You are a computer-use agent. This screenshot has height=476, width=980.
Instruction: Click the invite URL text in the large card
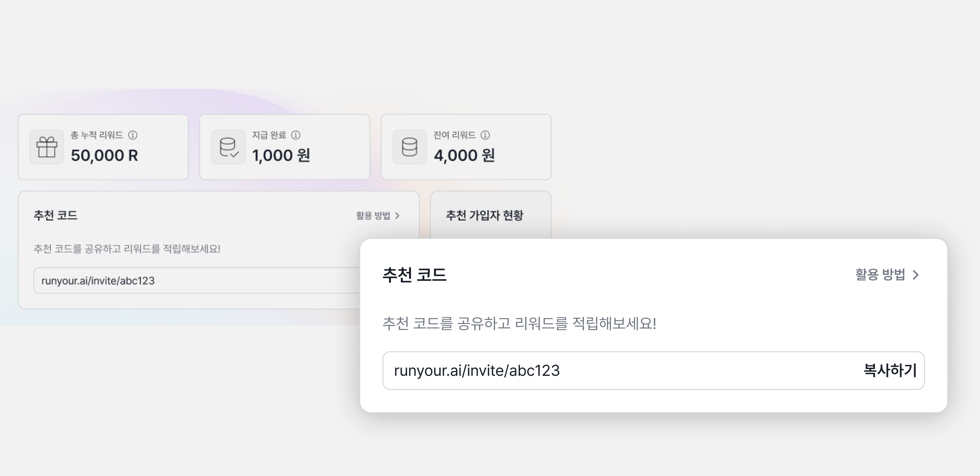(x=477, y=371)
